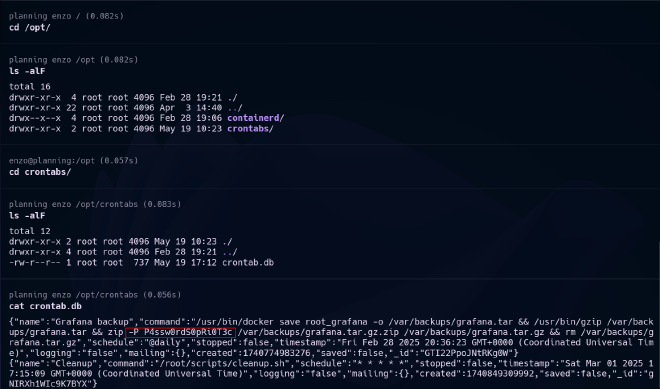Screen dimensions: 660x389
Task: Click prompt 'planning enzo /opt/crontabs (0.083s)'
Action: coord(95,204)
